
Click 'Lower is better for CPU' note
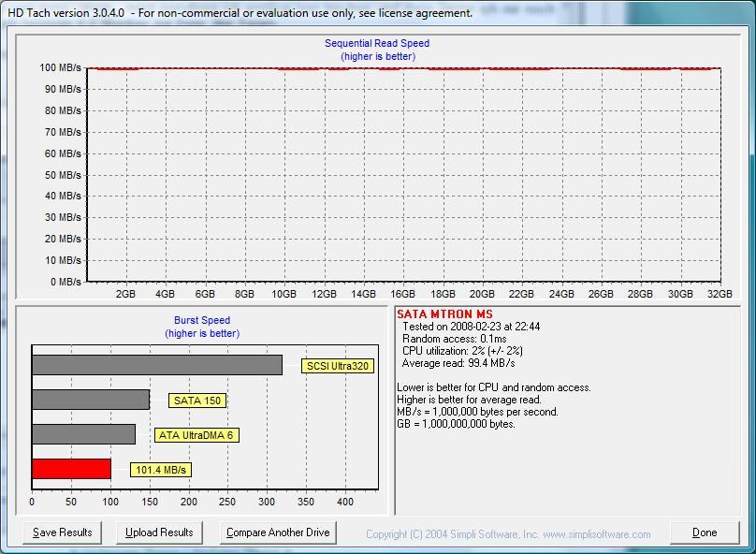(494, 387)
